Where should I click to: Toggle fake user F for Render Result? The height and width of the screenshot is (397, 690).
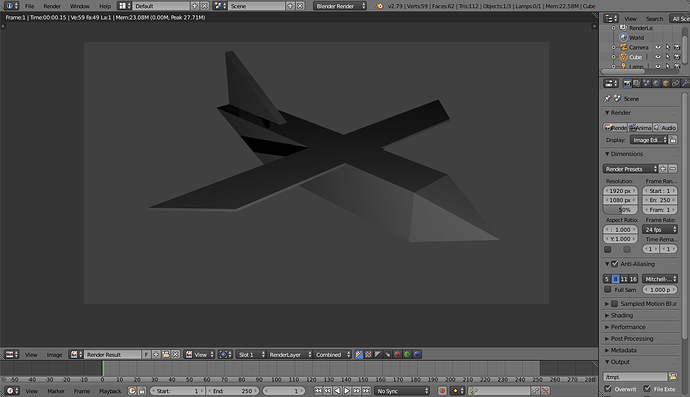click(x=146, y=354)
